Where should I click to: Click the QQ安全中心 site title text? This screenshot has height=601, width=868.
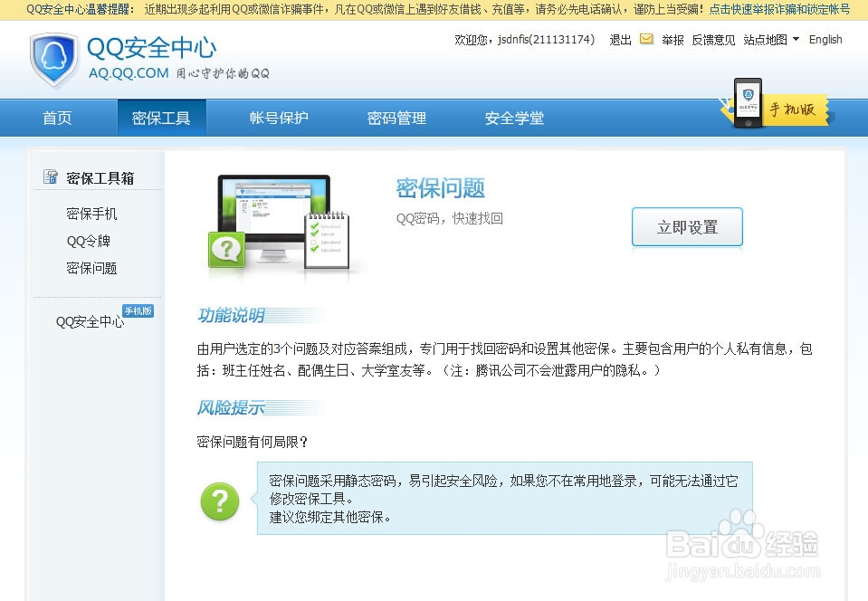pos(152,48)
